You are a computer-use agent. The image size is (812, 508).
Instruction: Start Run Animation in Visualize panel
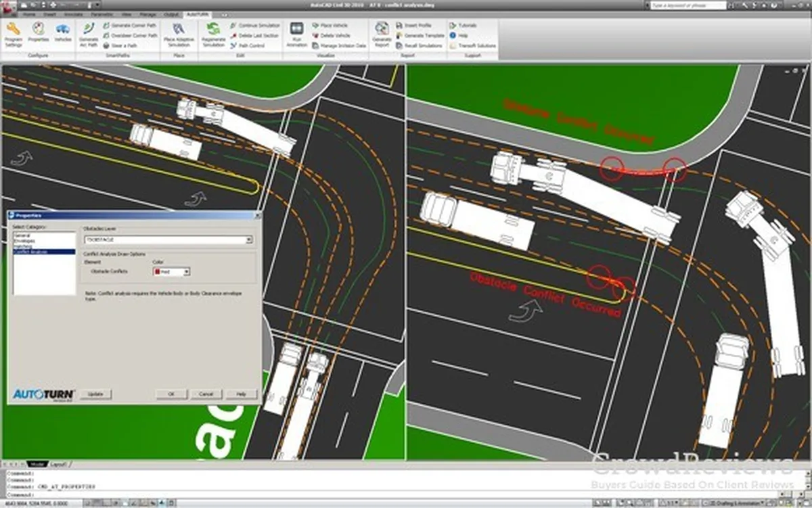(296, 34)
